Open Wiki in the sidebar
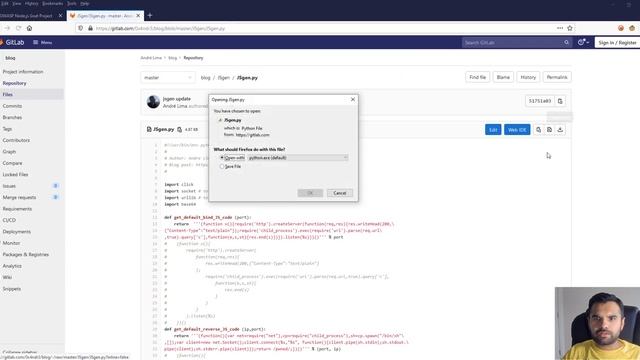 (x=7, y=278)
